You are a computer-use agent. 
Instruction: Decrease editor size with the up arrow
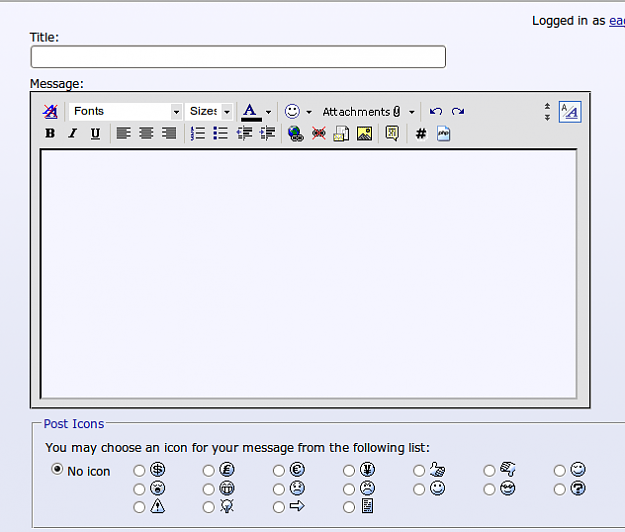(547, 106)
